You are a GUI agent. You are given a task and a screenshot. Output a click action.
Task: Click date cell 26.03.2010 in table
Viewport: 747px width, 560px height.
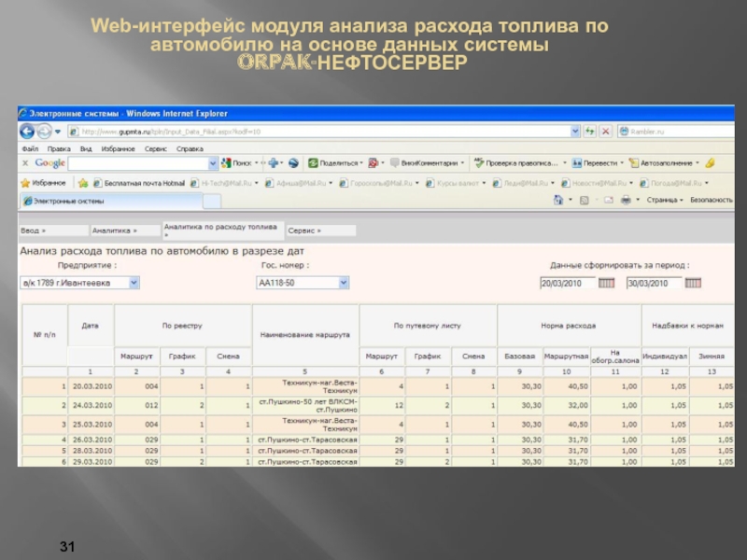(x=91, y=440)
